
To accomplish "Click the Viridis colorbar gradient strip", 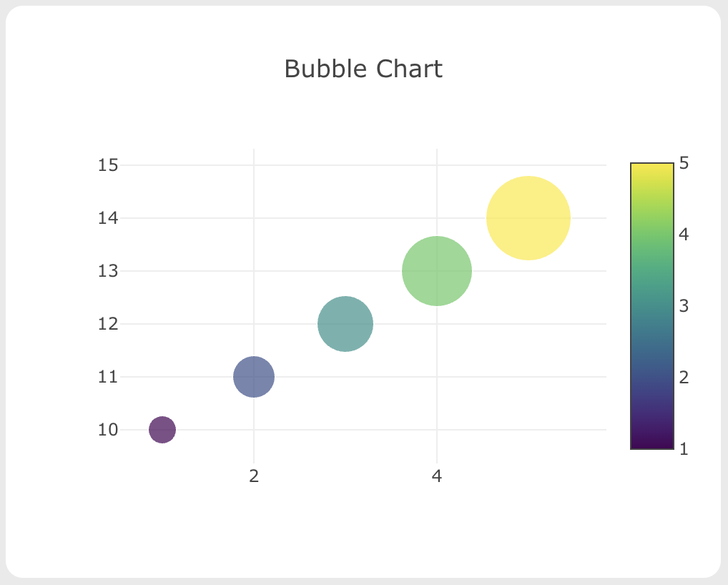I will [651, 306].
